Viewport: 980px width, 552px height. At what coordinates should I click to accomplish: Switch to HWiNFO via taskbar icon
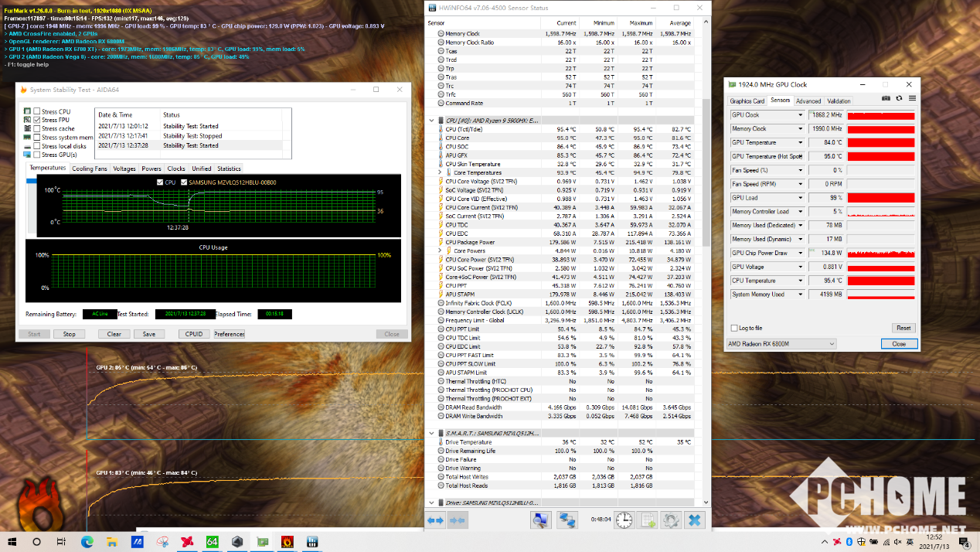tap(312, 542)
